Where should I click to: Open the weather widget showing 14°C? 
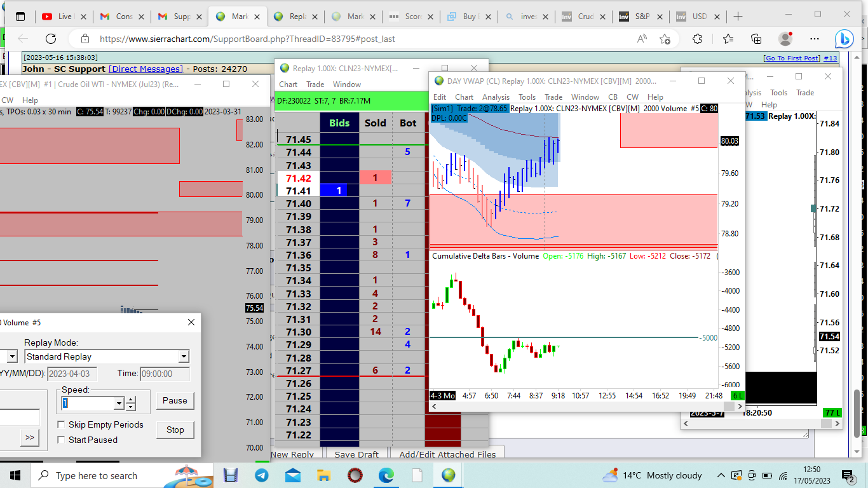click(x=653, y=475)
